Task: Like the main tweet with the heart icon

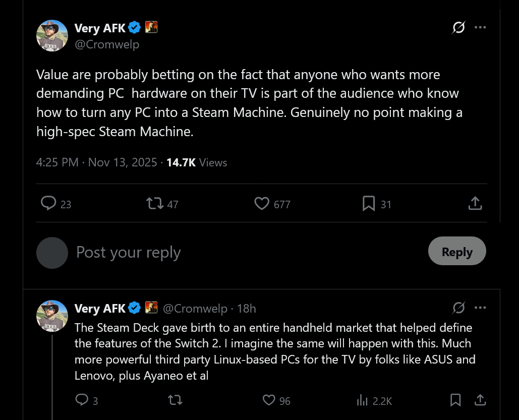Action: (x=262, y=203)
